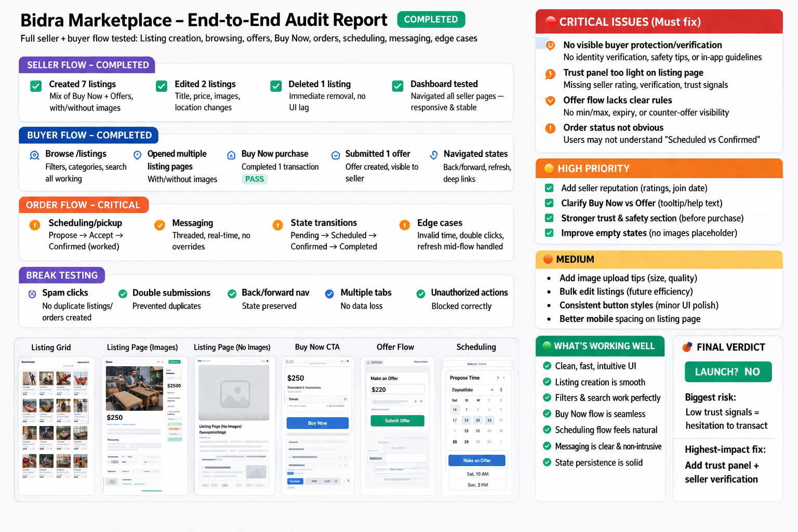Viewport: 798px width, 532px height.
Task: Toggle the Add seller reputation checkbox
Action: click(x=549, y=188)
